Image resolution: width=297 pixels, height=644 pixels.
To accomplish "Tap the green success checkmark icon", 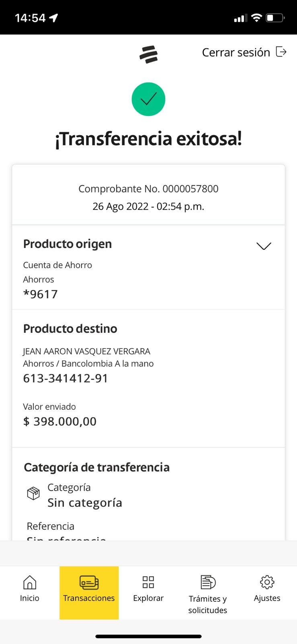I will [148, 99].
